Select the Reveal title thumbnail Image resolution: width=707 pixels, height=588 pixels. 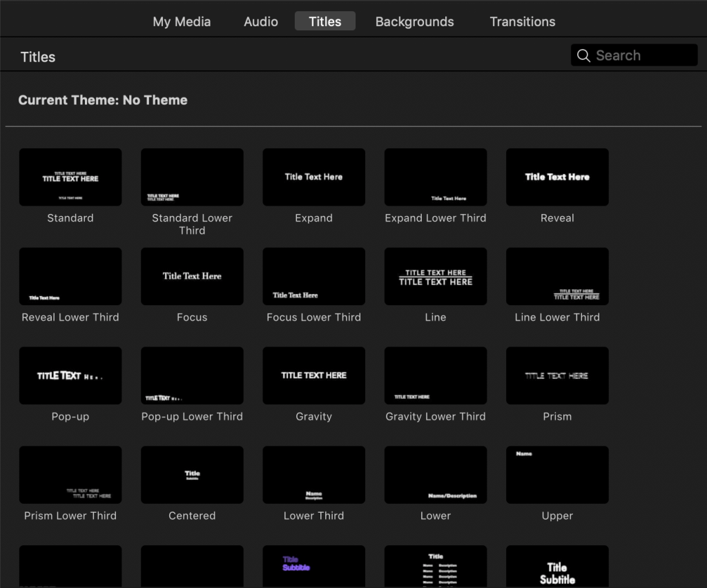(557, 177)
